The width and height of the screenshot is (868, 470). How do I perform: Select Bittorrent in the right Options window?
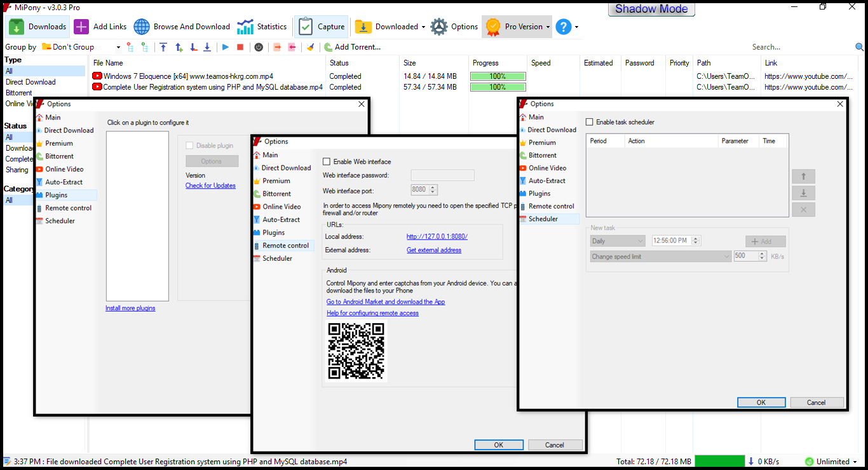[x=543, y=155]
